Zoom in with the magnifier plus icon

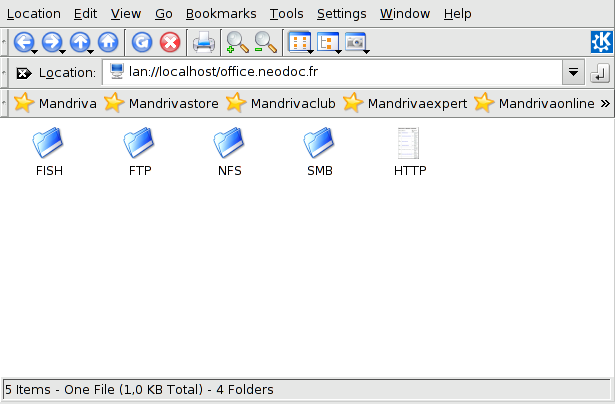(237, 42)
